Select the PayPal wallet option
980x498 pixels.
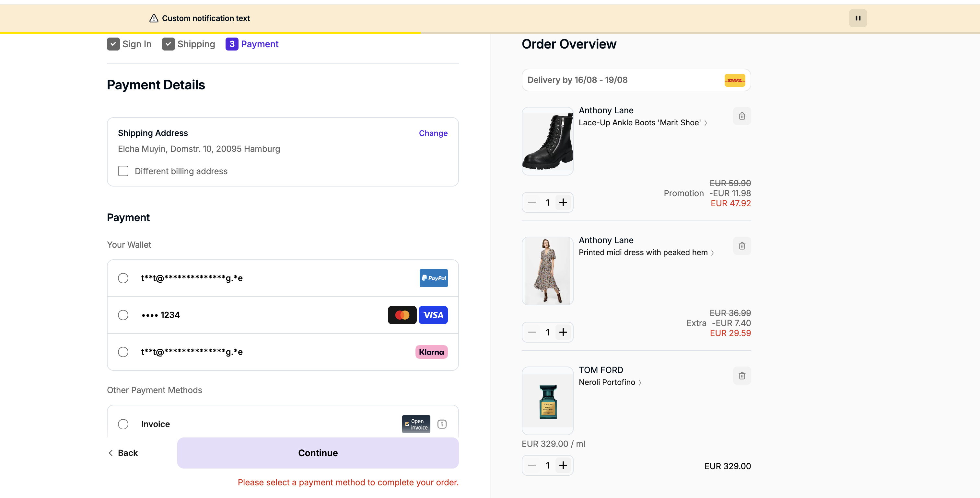123,278
